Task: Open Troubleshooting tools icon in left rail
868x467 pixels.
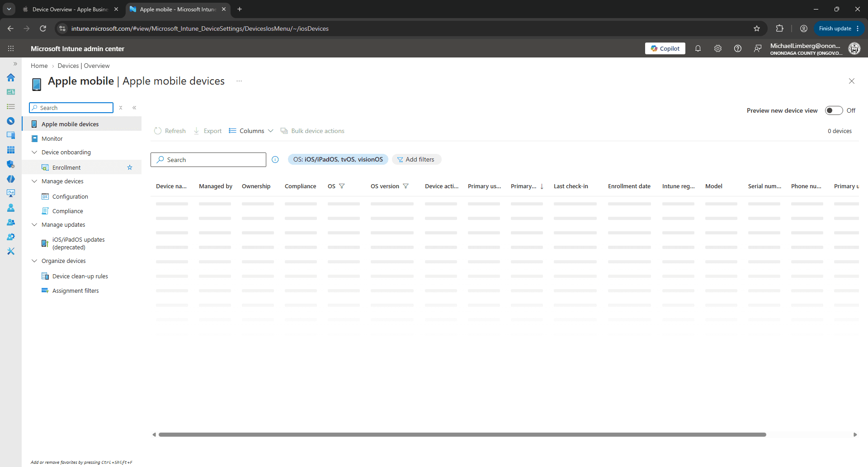Action: [11, 251]
